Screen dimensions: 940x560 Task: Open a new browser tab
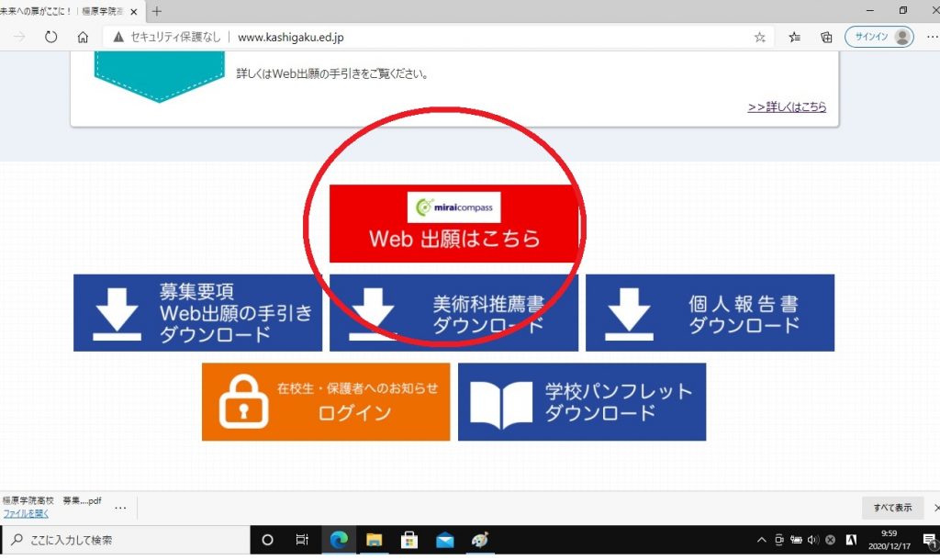point(156,11)
